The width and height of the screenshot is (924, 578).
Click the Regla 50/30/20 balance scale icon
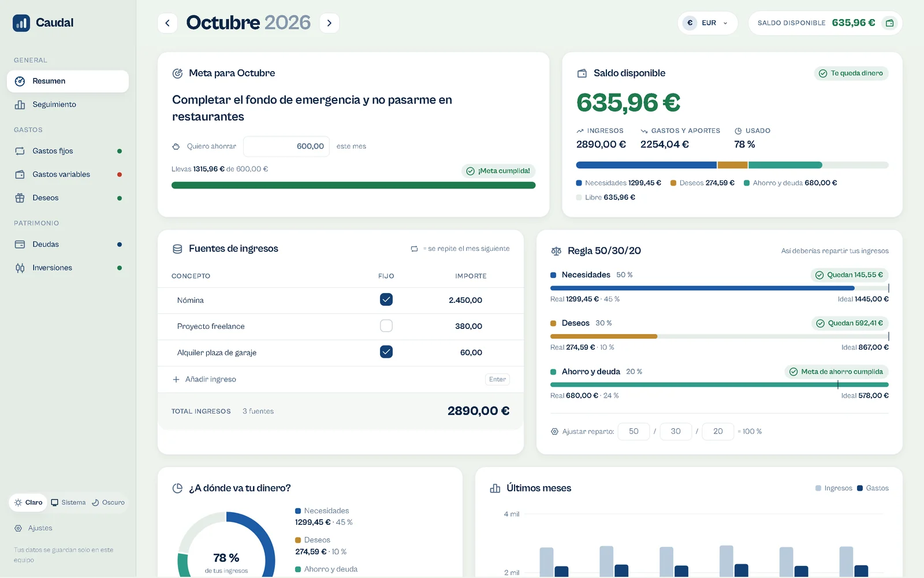(556, 251)
